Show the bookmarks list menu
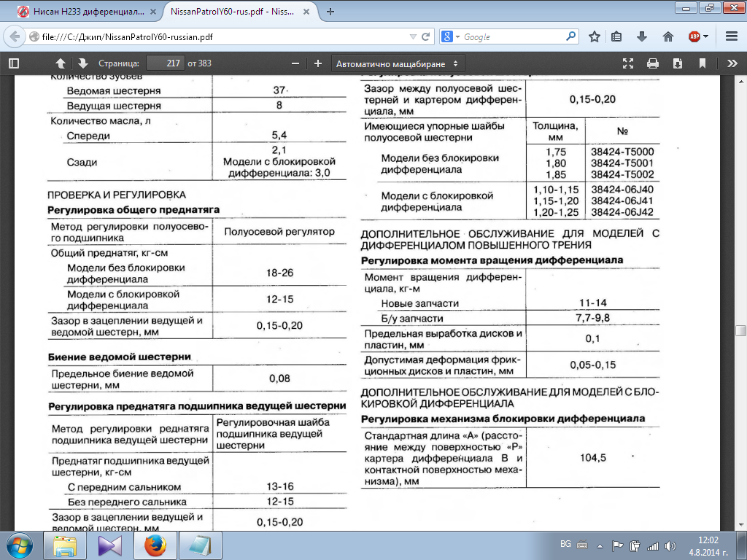 pos(616,36)
